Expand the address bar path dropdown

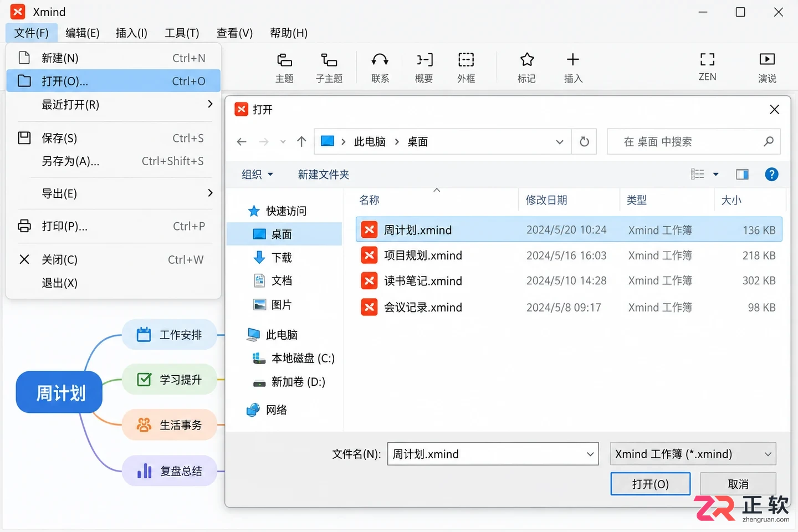560,142
